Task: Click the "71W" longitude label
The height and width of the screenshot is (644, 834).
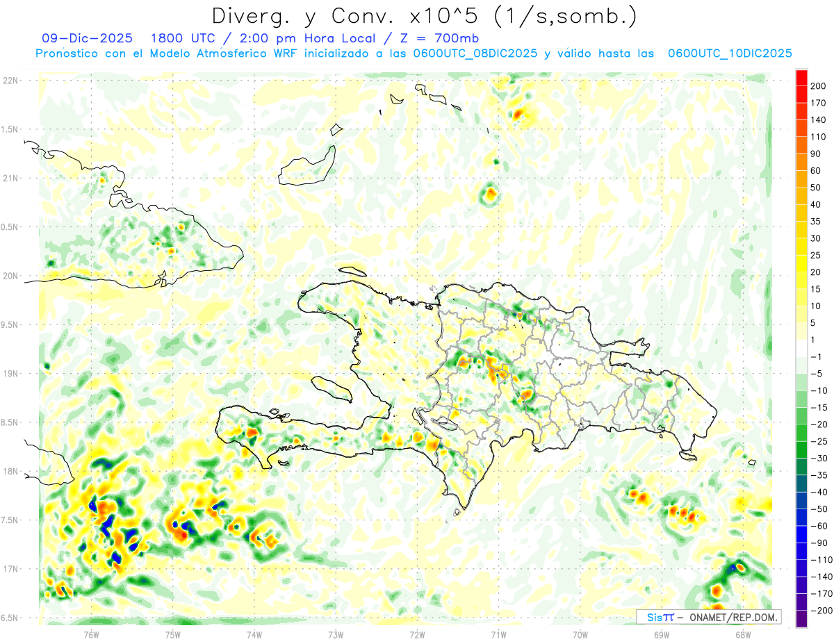Action: click(498, 635)
